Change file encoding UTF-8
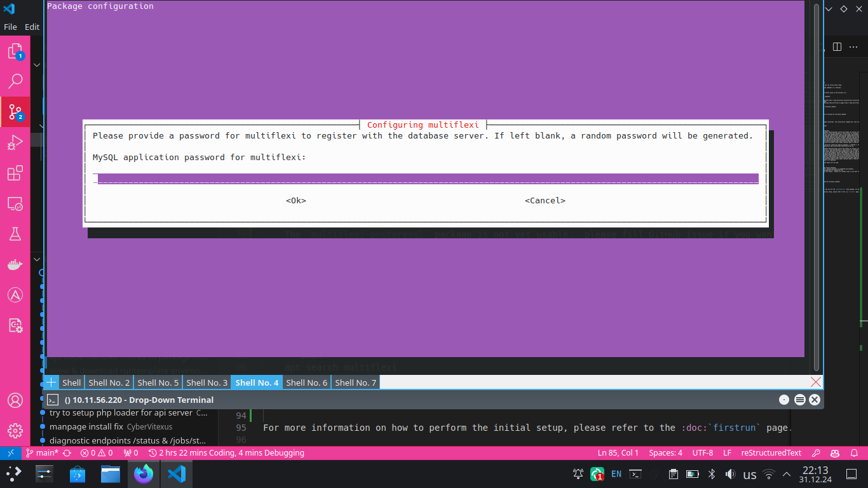The height and width of the screenshot is (488, 868). (x=703, y=453)
